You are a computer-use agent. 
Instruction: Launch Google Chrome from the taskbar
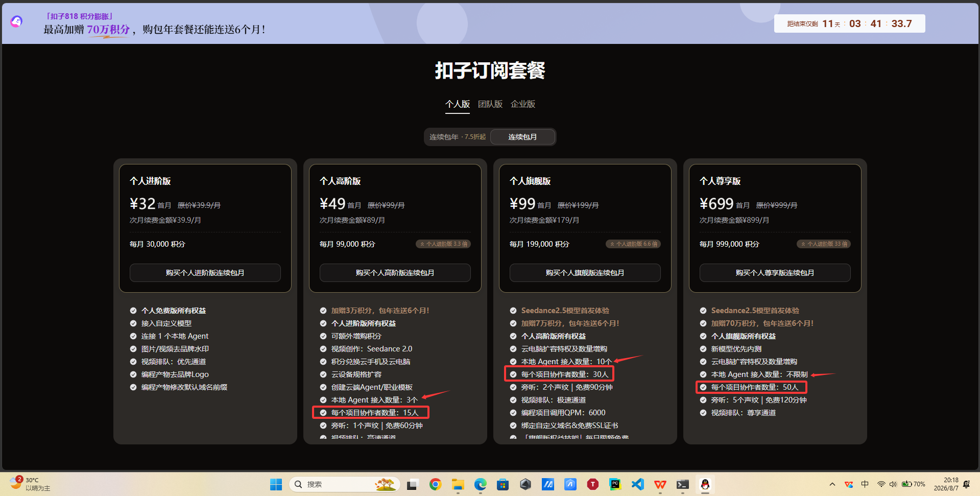coord(435,484)
